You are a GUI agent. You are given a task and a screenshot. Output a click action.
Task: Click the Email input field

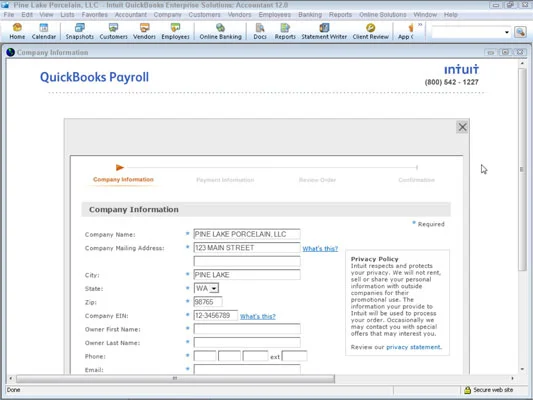(247, 369)
